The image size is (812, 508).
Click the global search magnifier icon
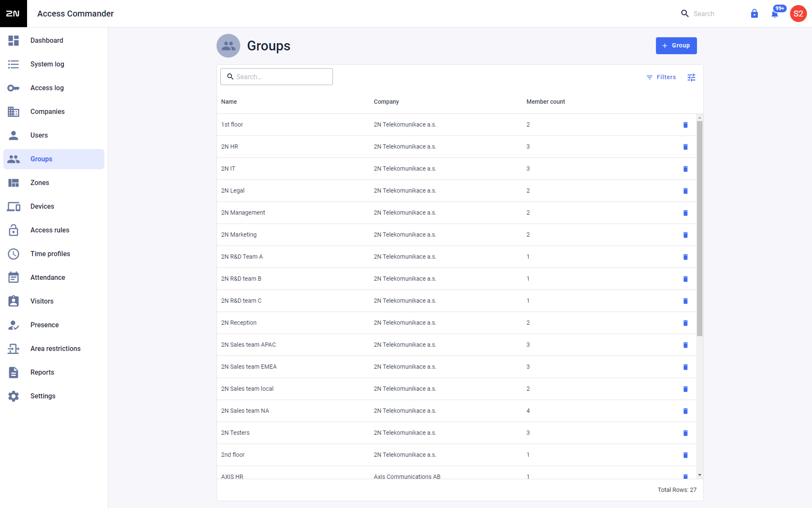pos(685,13)
